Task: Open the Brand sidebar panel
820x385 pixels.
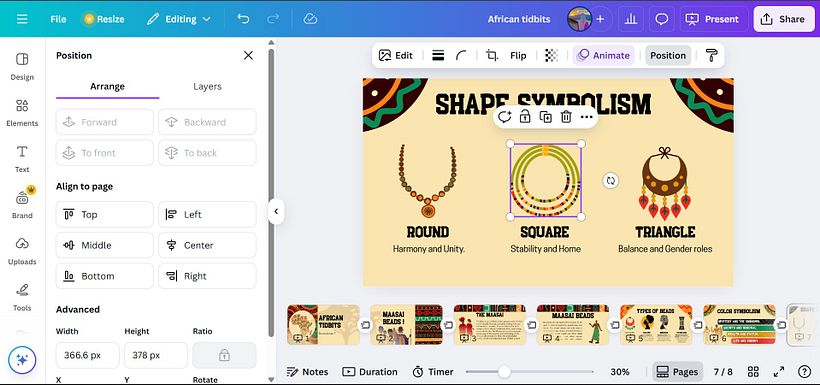Action: pyautogui.click(x=22, y=205)
